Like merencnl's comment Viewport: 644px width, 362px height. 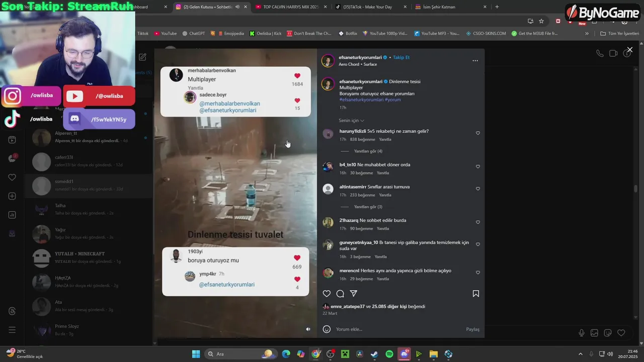tap(478, 273)
